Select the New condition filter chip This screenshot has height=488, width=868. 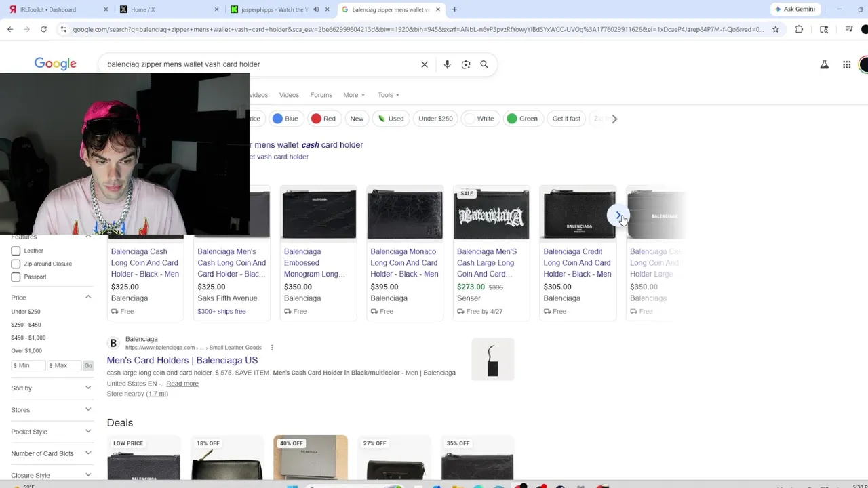pos(357,119)
